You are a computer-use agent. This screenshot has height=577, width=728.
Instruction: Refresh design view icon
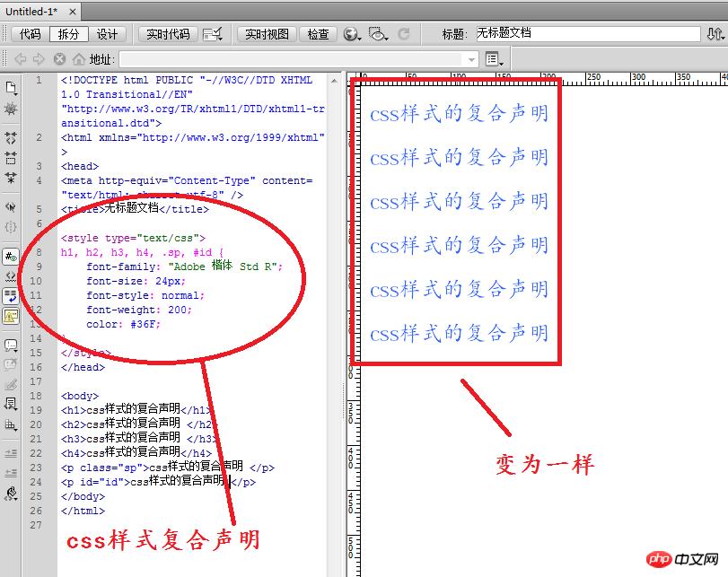point(404,34)
